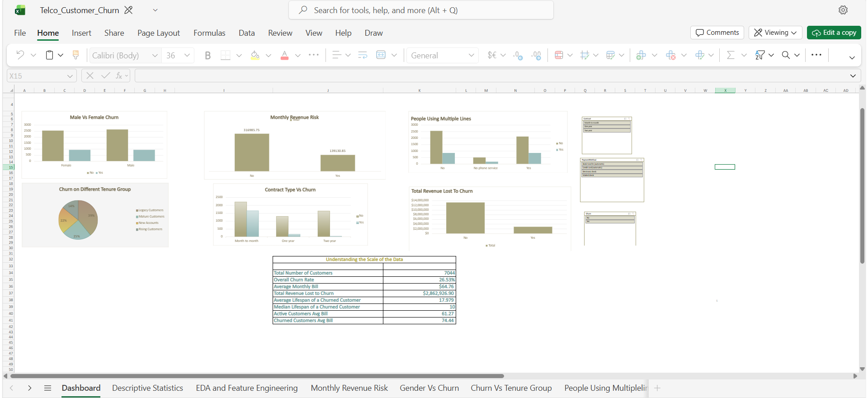Screen dimensions: 868x398
Task: Toggle bold formatting
Action: [208, 55]
